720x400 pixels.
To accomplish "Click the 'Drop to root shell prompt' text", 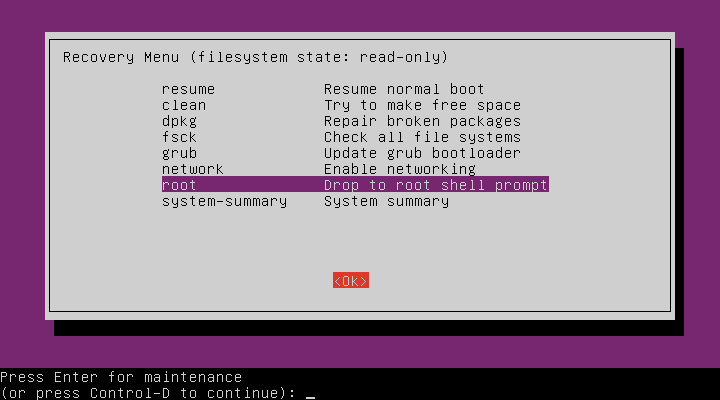I will click(x=436, y=185).
